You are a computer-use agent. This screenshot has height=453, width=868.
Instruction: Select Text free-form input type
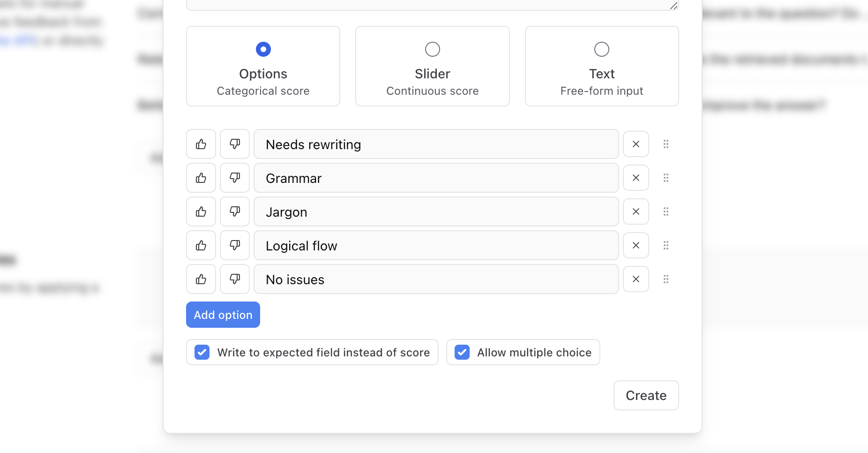[x=602, y=66]
